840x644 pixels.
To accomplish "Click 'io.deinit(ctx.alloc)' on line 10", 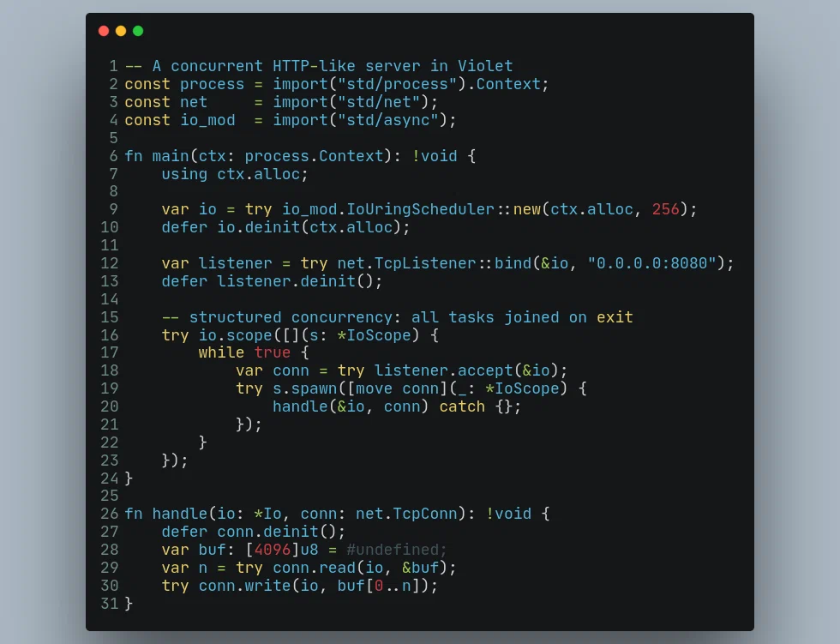I will pyautogui.click(x=309, y=227).
